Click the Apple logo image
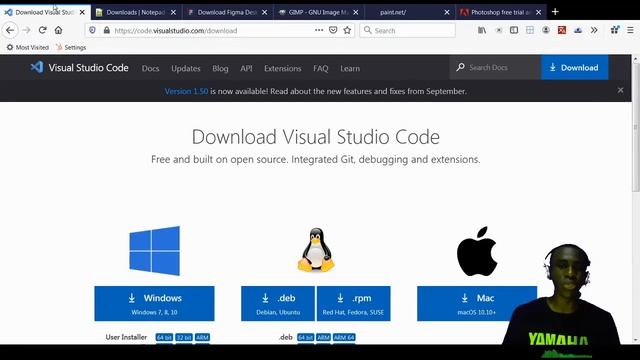The height and width of the screenshot is (360, 640). pos(477,251)
